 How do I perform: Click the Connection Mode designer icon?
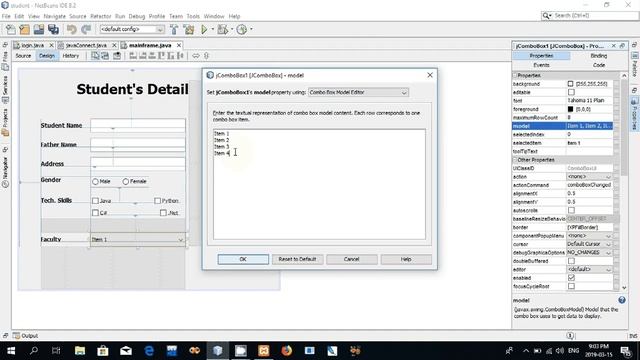click(x=105, y=56)
